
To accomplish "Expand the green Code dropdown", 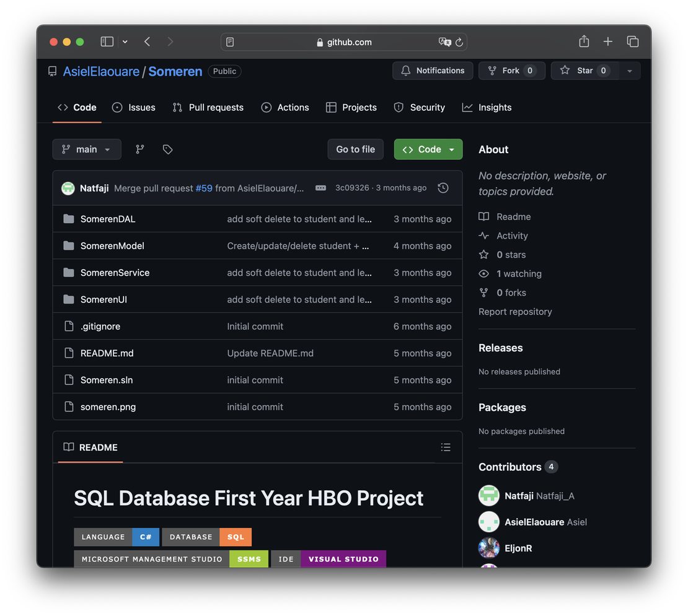I will pos(428,149).
